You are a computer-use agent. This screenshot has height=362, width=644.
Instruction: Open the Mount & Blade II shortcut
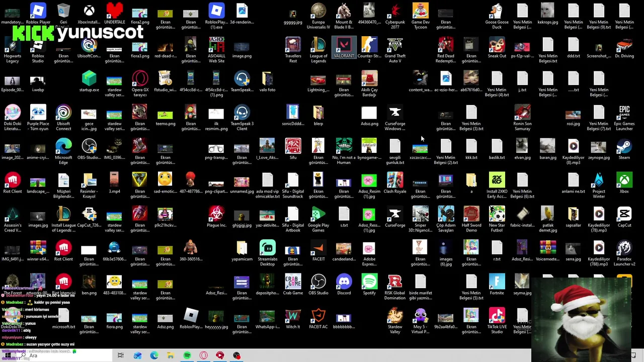(344, 16)
